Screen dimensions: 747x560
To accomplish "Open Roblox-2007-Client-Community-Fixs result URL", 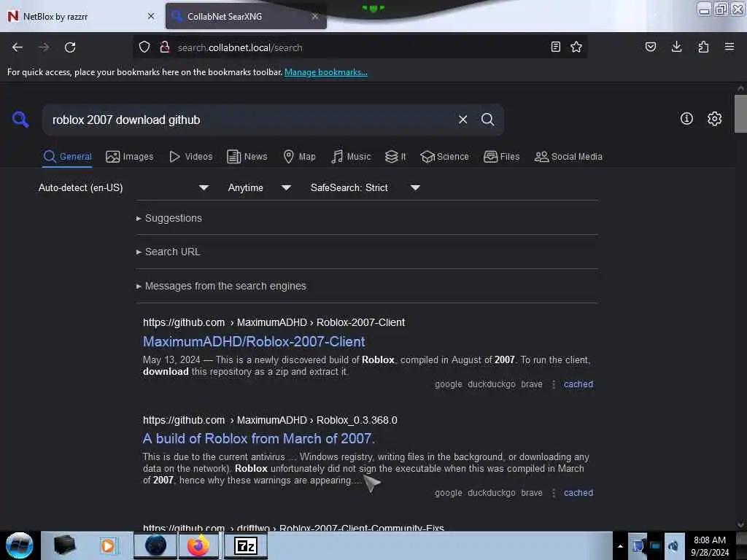I will coord(293,528).
